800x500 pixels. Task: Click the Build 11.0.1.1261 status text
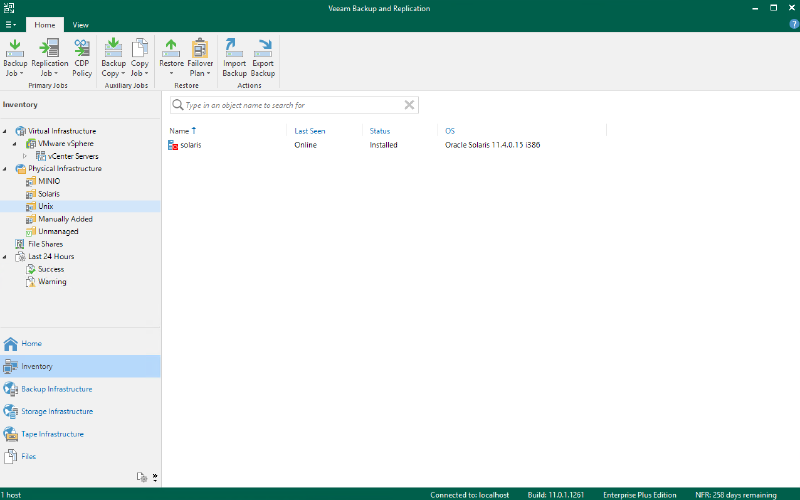pos(556,495)
